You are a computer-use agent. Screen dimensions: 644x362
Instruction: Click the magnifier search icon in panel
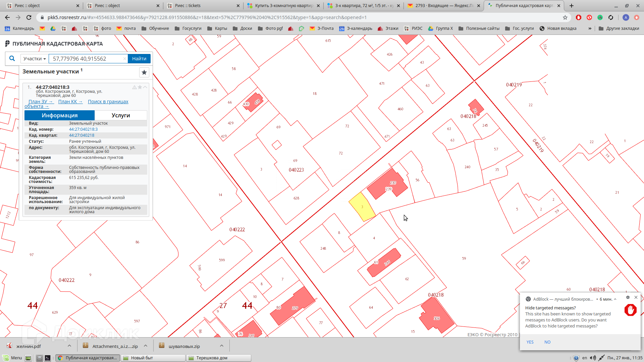coord(12,59)
